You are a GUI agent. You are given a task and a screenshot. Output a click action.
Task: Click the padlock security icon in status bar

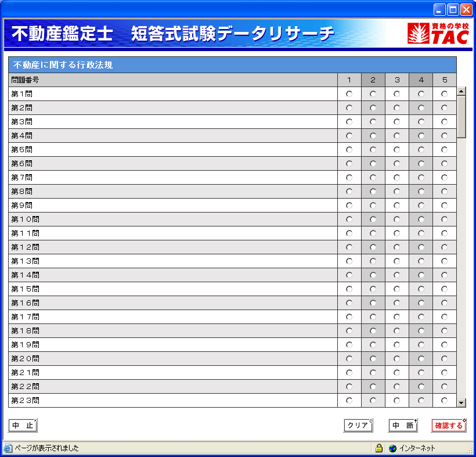click(378, 448)
